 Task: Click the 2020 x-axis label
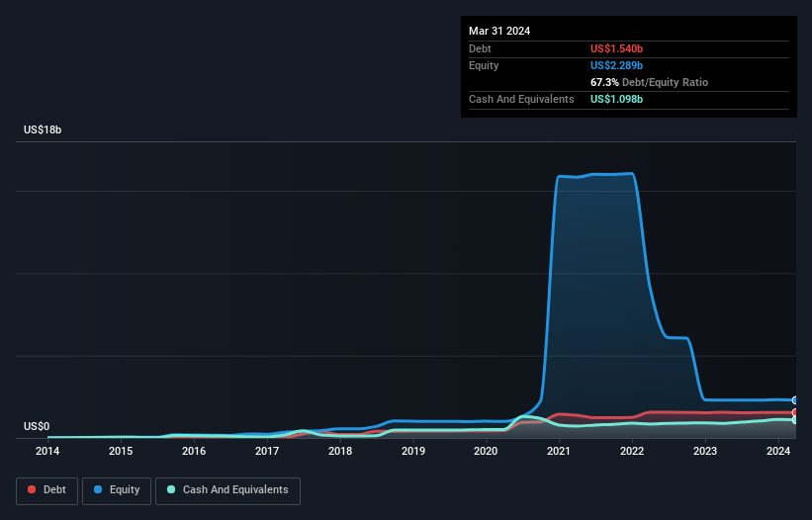(486, 451)
